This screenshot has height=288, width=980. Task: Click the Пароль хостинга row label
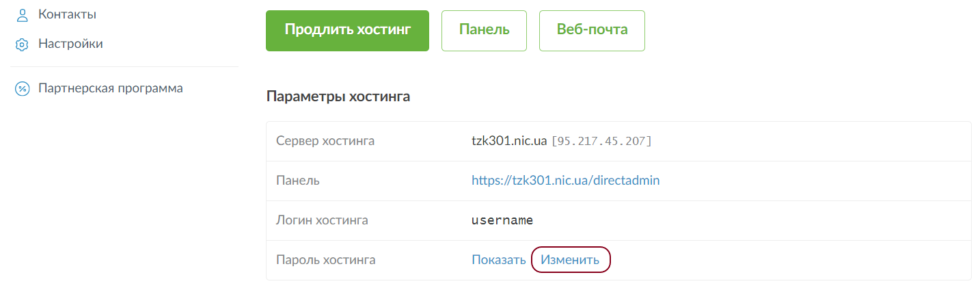(x=325, y=260)
